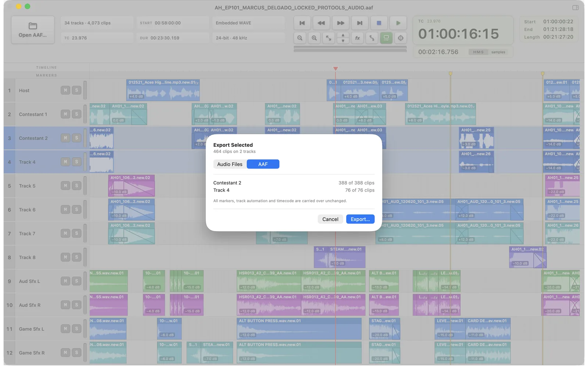This screenshot has width=588, height=376.
Task: Toggle the green follow-playhead button
Action: (386, 38)
